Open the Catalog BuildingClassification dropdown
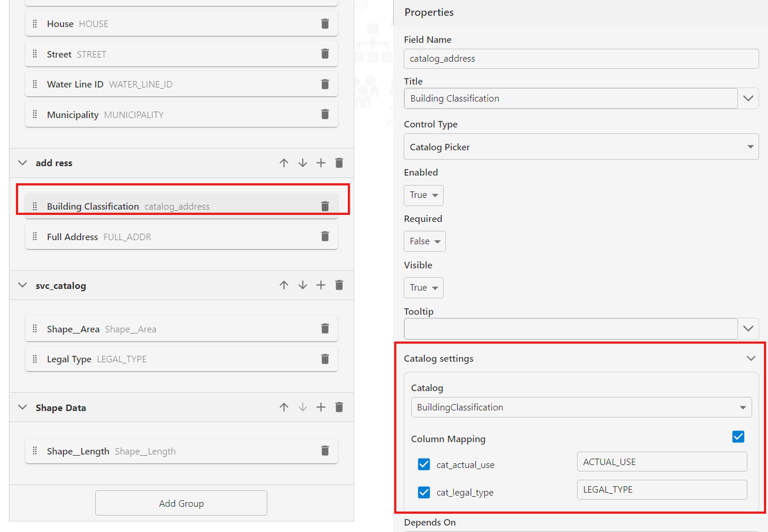 click(x=581, y=407)
